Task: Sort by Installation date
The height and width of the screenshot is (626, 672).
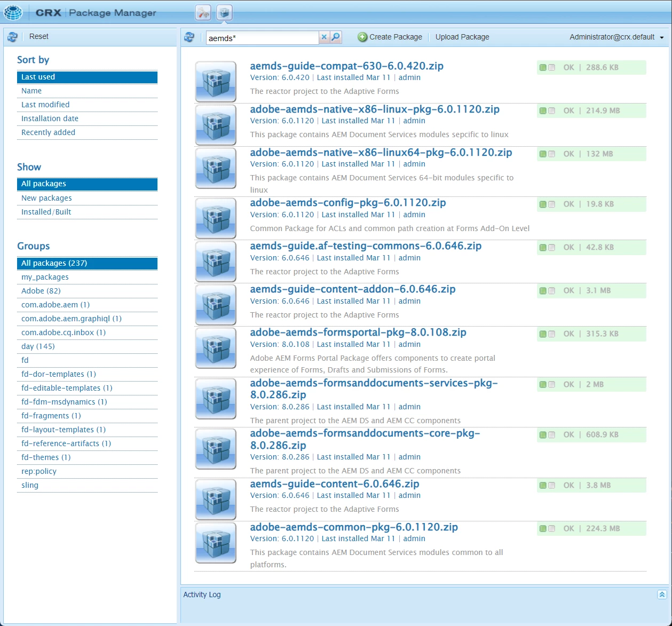Action: tap(87, 118)
